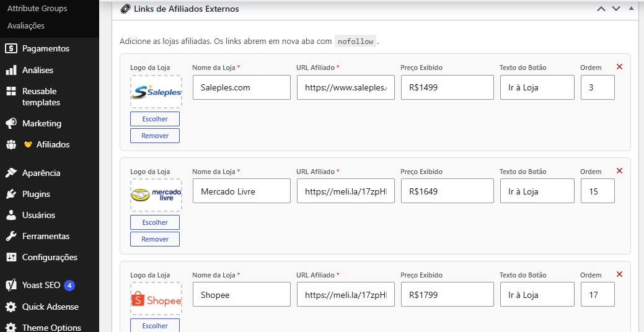Edit the order field with value 3
The width and height of the screenshot is (644, 332).
[x=598, y=87]
